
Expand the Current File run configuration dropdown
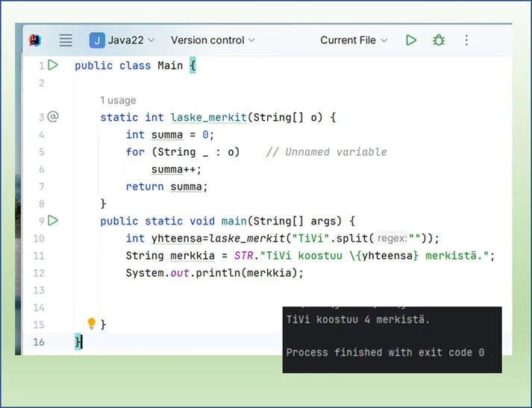click(354, 40)
